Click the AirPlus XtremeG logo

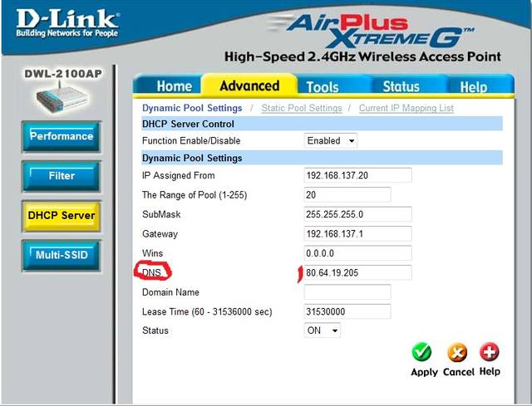tap(373, 31)
